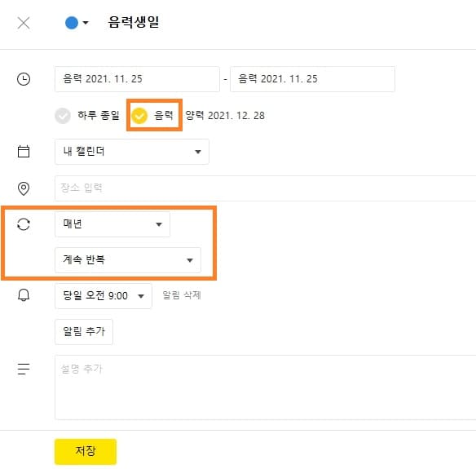Open the 매년 repeat frequency dropdown

click(x=112, y=224)
